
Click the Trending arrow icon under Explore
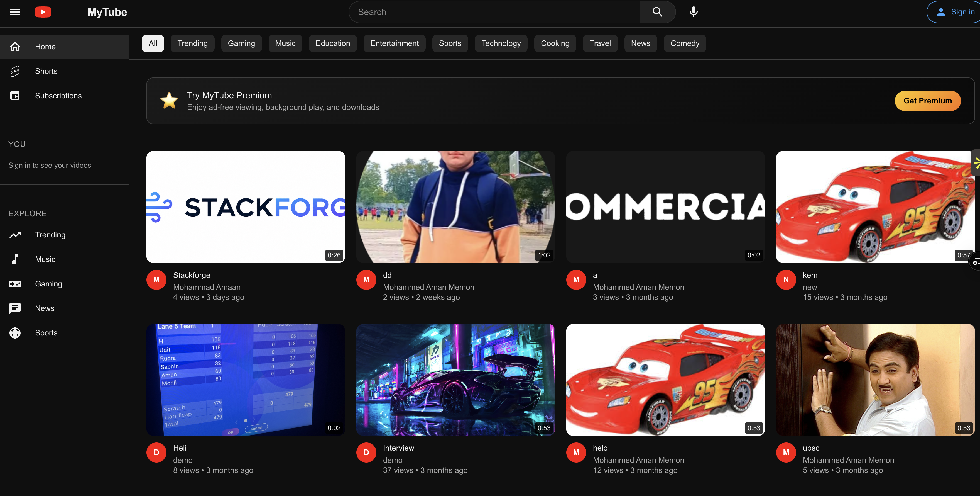click(15, 235)
